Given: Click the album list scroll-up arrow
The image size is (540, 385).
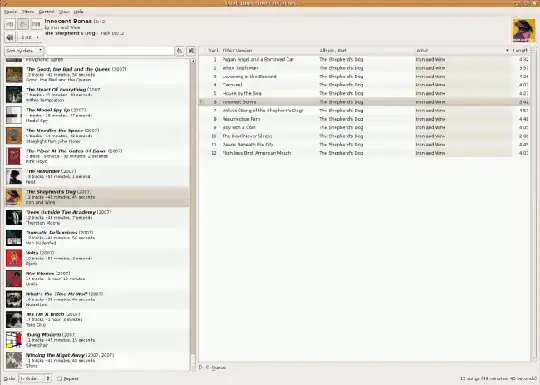Looking at the screenshot, I should (x=193, y=61).
